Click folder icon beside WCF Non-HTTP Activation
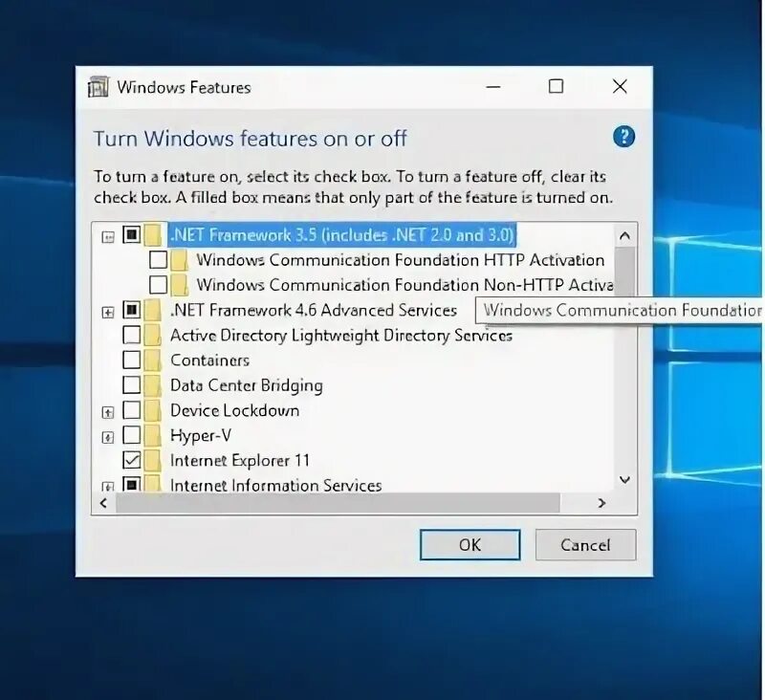765x700 pixels. click(x=180, y=285)
